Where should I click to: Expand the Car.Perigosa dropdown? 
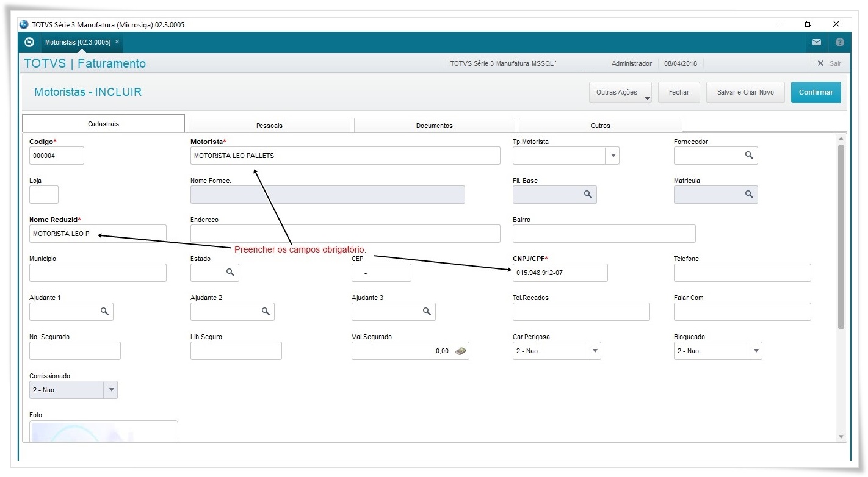pyautogui.click(x=595, y=351)
